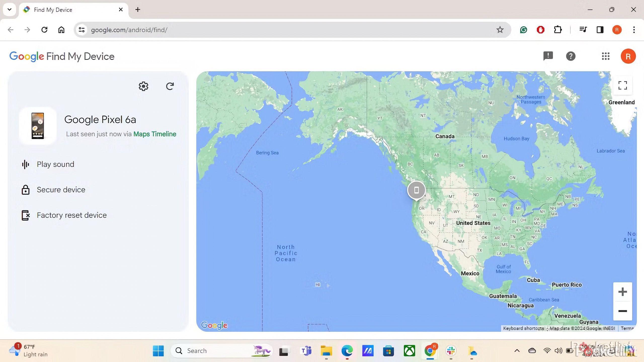This screenshot has height=362, width=644.
Task: Launch Microsoft Teams from taskbar
Action: tap(306, 351)
